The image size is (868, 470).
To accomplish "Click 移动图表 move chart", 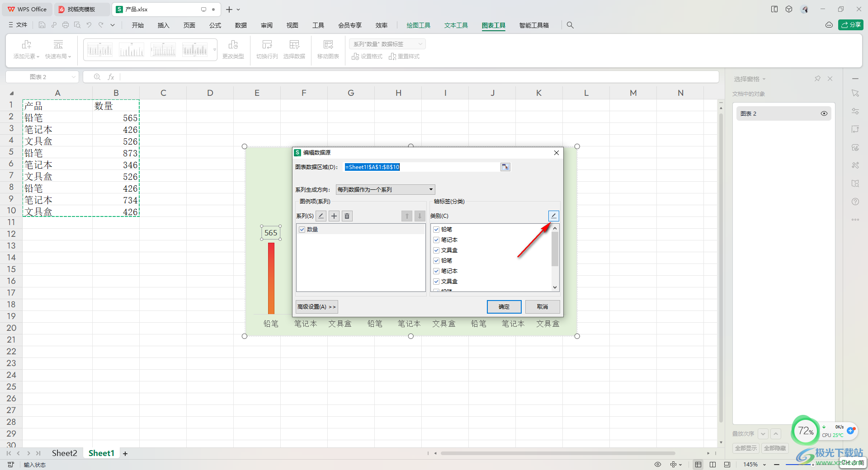I will click(x=328, y=50).
